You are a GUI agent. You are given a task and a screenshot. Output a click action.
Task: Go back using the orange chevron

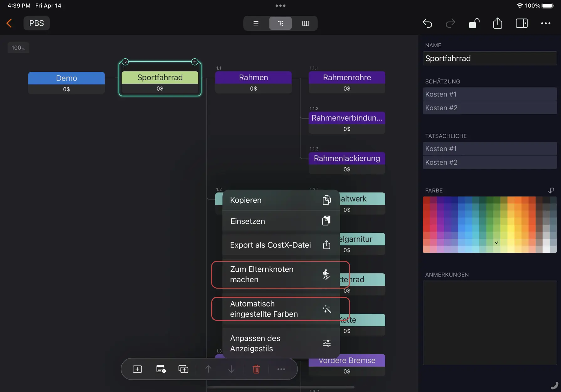[9, 23]
